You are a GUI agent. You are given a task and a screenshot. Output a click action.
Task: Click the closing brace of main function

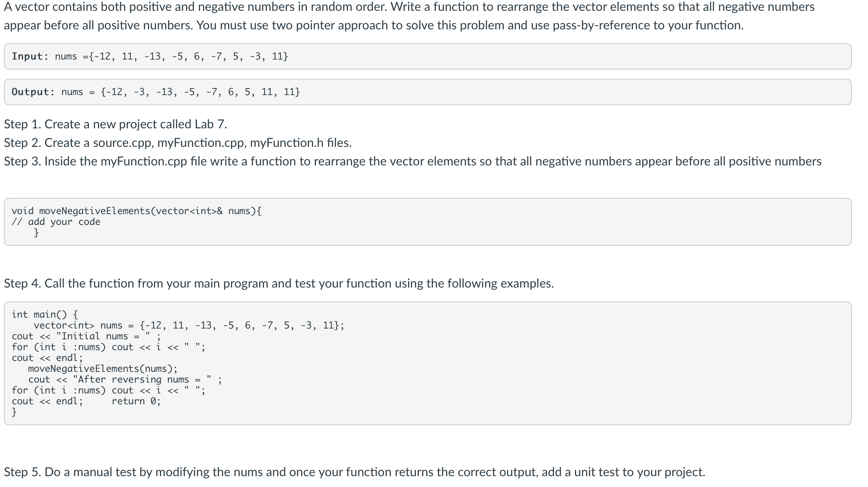[14, 412]
